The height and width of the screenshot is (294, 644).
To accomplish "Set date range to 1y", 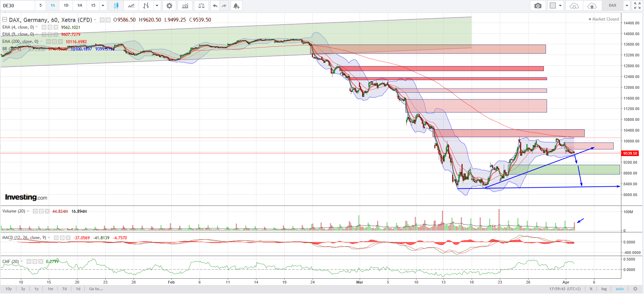I will click(x=36, y=289).
